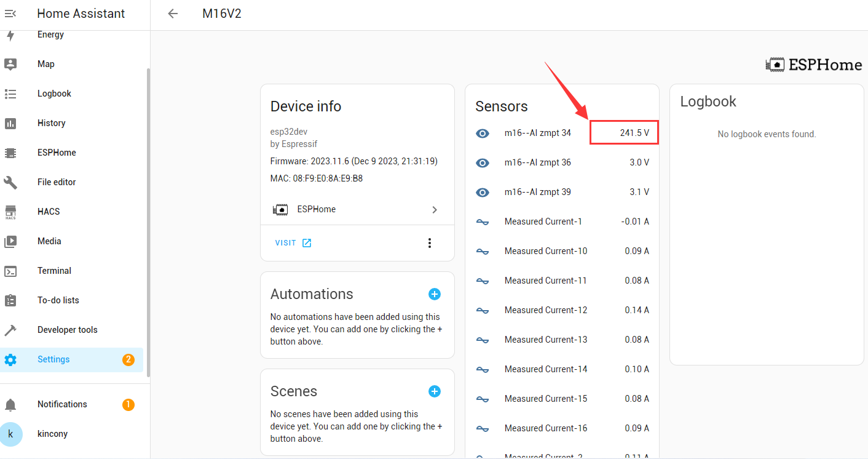Open the File editor wrench item
Screen dimensions: 868x459
[x=57, y=182]
